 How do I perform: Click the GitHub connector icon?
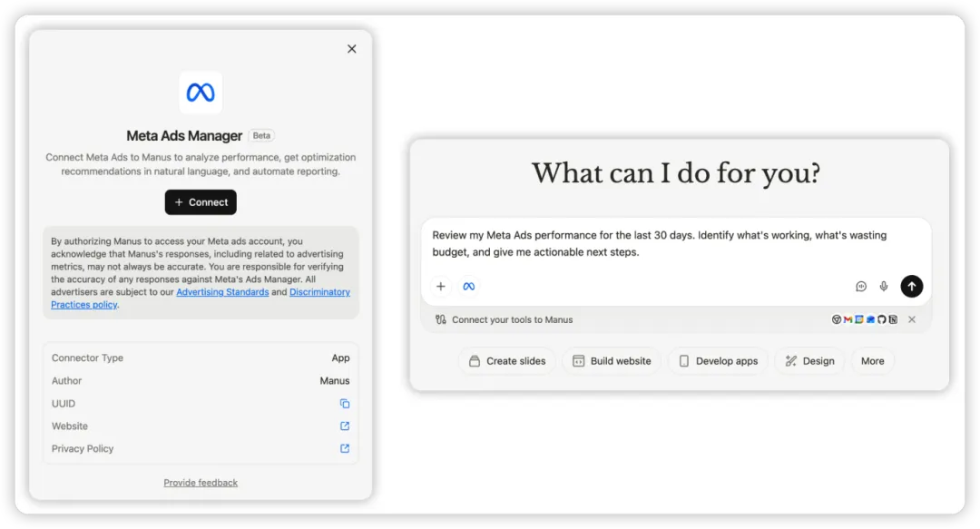click(881, 319)
